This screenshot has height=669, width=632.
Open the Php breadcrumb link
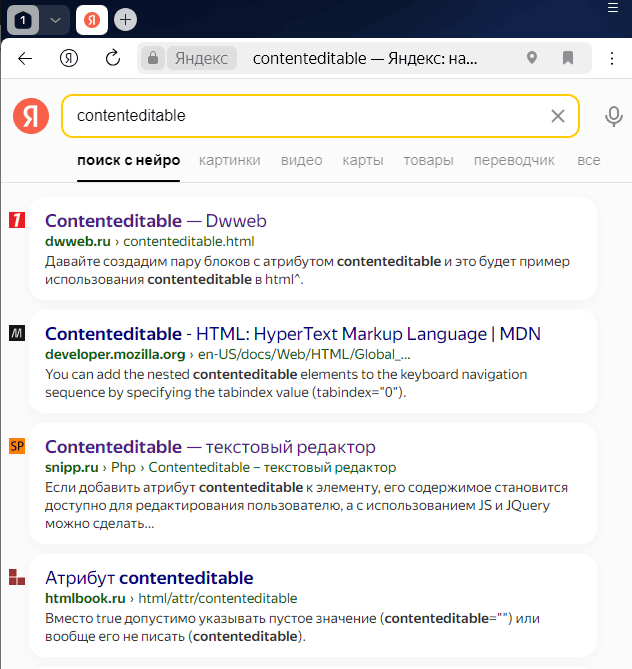[x=123, y=468]
